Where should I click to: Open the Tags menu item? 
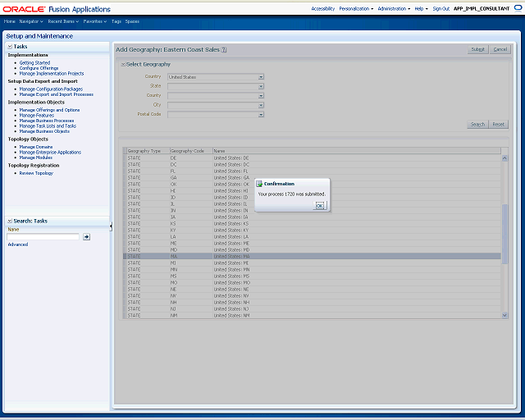click(x=116, y=21)
